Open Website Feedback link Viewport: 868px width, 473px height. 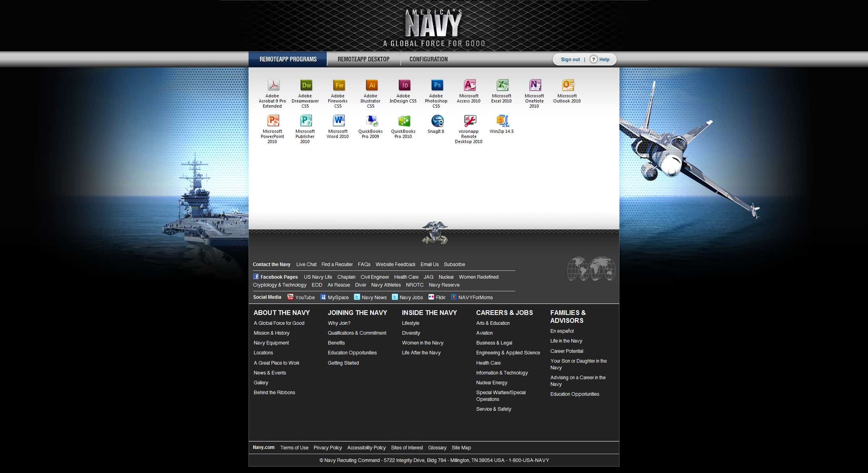coord(395,264)
